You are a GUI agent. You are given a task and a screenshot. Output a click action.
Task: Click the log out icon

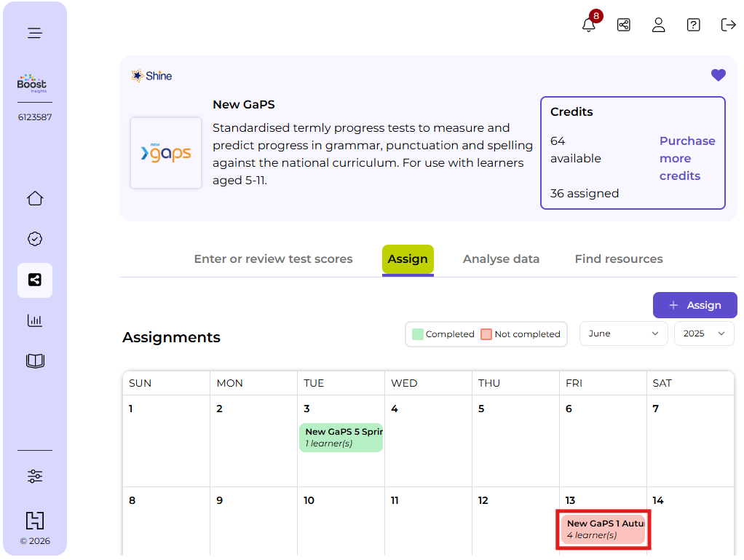728,25
